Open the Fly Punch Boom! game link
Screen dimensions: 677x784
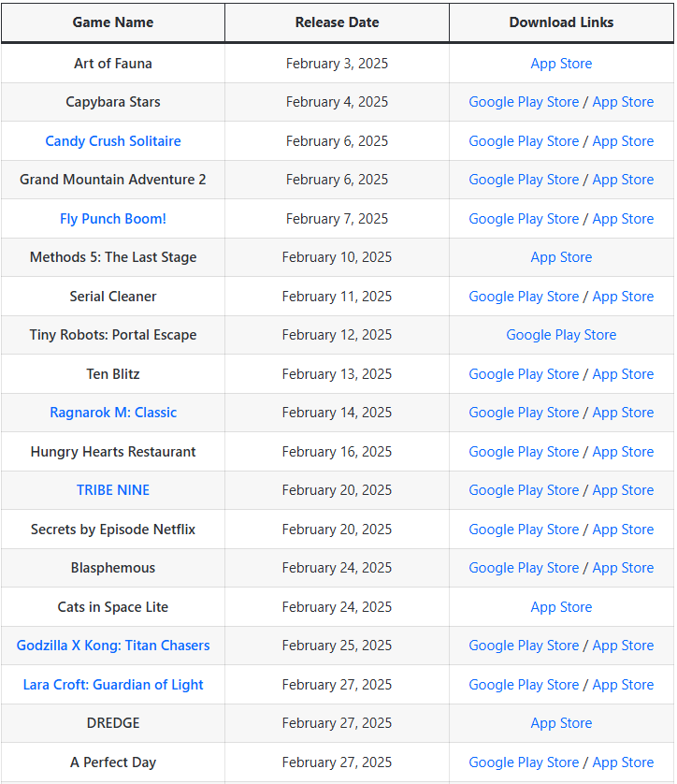coord(113,219)
